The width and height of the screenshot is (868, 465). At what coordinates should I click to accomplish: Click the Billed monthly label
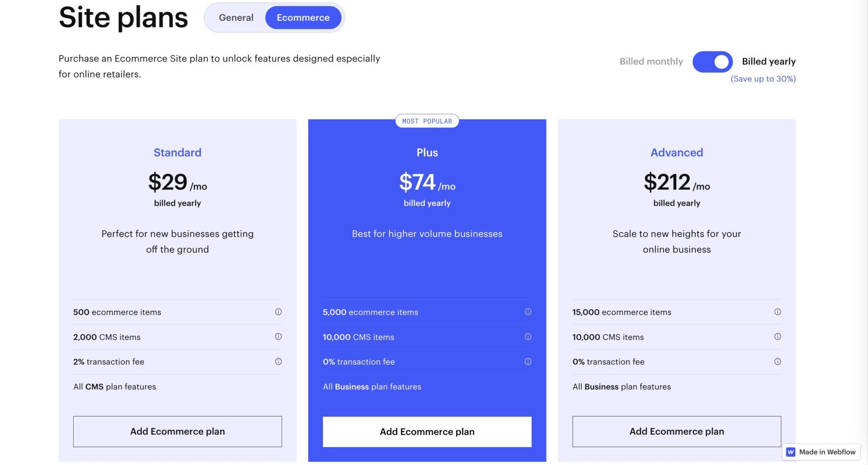[x=651, y=61]
